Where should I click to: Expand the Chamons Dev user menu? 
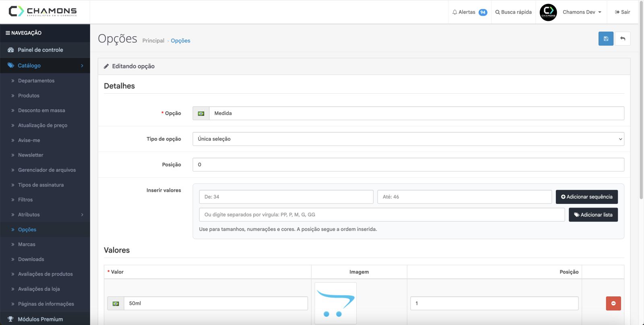coord(582,12)
